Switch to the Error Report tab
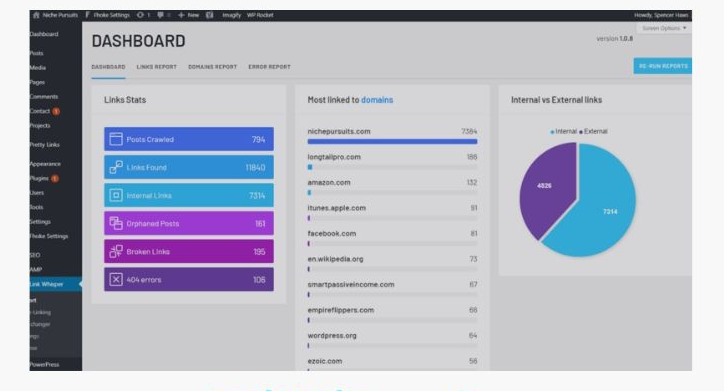 coord(270,67)
